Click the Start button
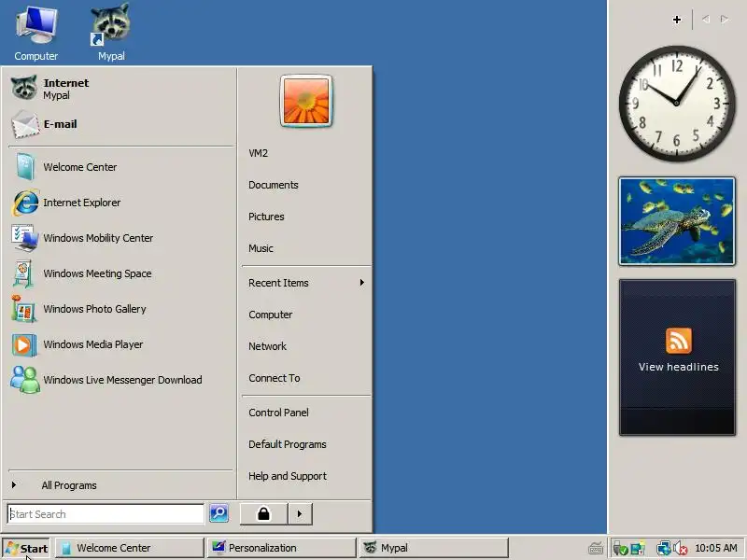This screenshot has height=560, width=747. click(27, 548)
